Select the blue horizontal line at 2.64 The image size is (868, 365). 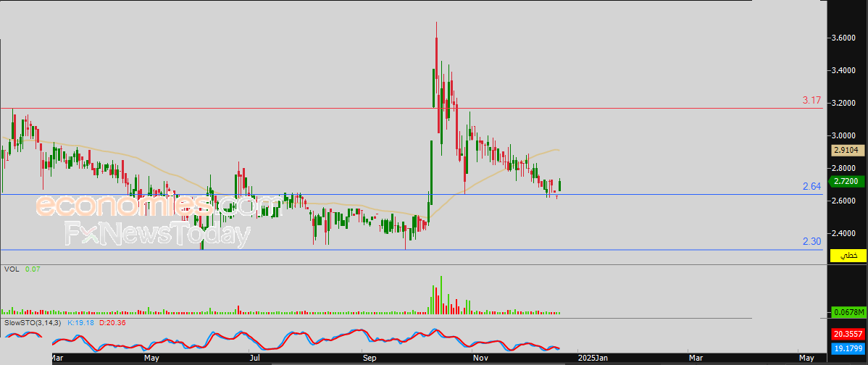pyautogui.click(x=412, y=195)
